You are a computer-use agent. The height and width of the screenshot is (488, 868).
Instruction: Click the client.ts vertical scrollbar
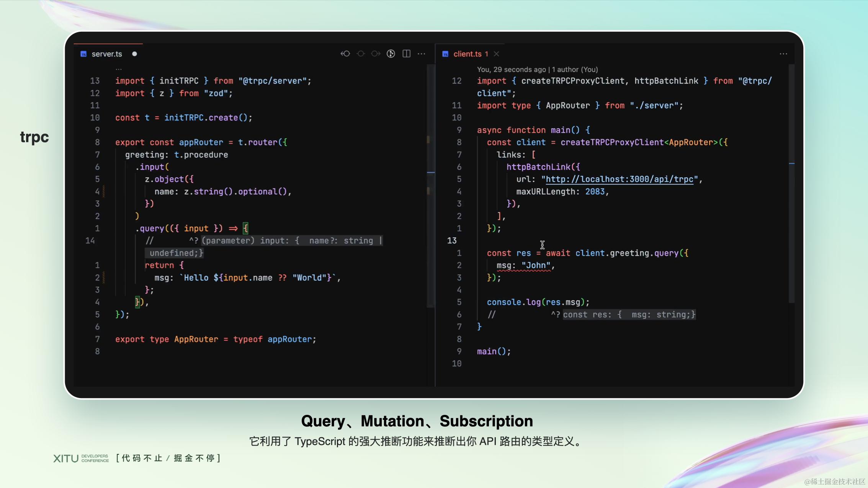click(x=791, y=184)
